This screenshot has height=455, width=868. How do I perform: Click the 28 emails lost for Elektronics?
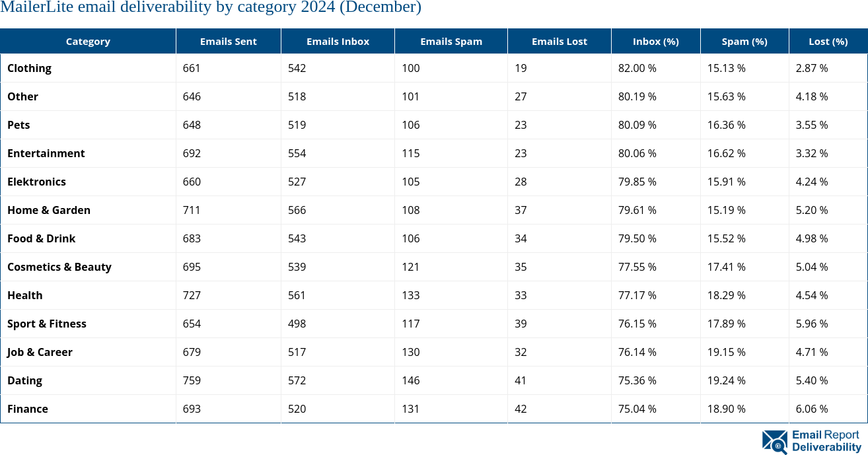pos(521,182)
